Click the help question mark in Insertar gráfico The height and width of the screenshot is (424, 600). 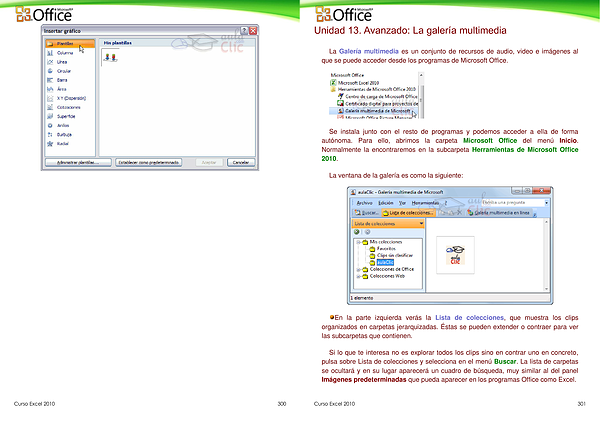click(244, 31)
